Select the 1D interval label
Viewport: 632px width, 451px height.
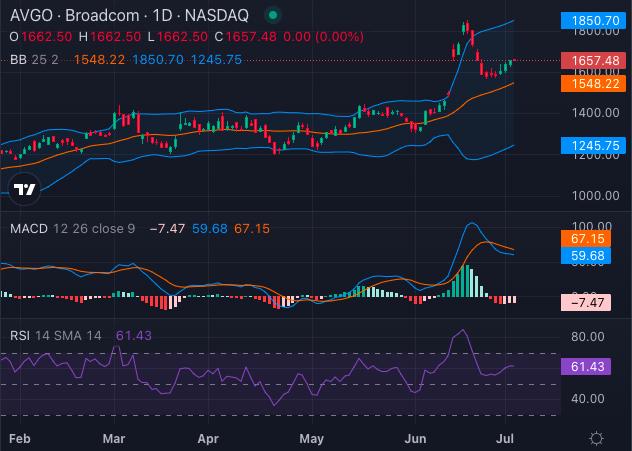[x=162, y=16]
